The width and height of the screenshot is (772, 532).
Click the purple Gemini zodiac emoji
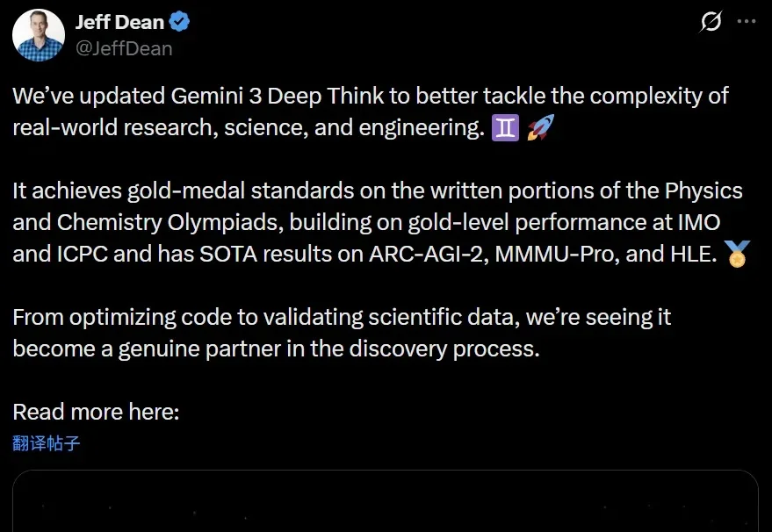(x=505, y=128)
